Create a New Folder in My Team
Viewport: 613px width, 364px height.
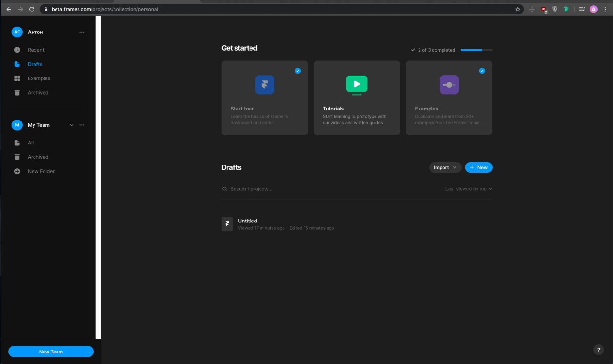[41, 171]
